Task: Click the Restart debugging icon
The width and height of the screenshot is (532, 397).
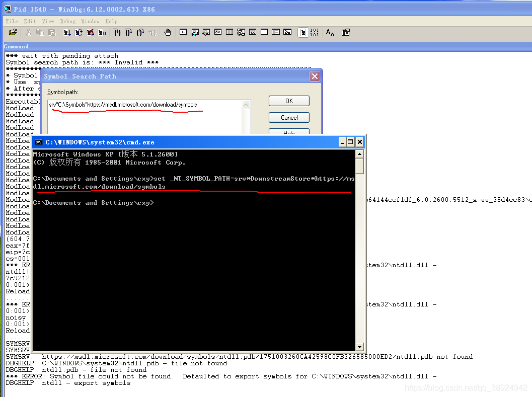Action: (79, 32)
